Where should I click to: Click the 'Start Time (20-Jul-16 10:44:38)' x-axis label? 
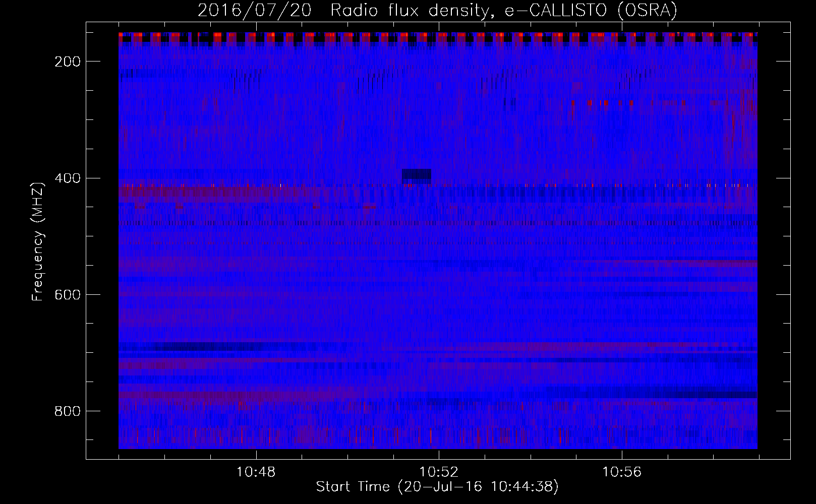click(x=437, y=487)
